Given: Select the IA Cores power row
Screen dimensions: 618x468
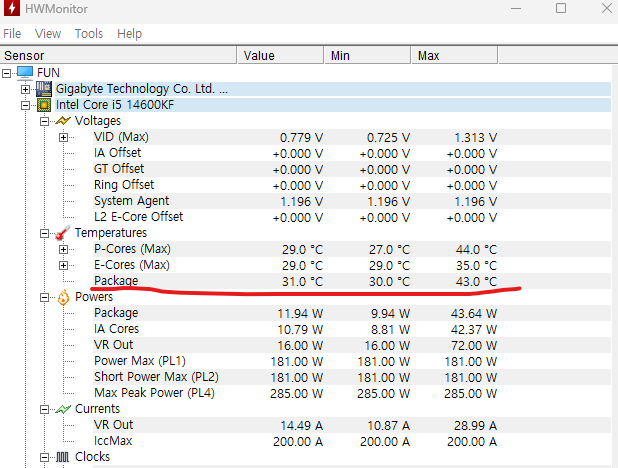Looking at the screenshot, I should (352, 329).
